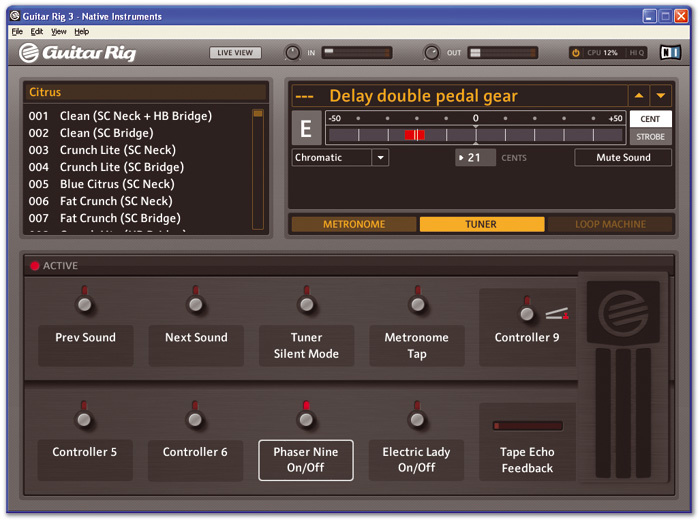Click the Electric Lady footswitch knob
Image resolution: width=700 pixels, height=522 pixels.
click(x=417, y=419)
